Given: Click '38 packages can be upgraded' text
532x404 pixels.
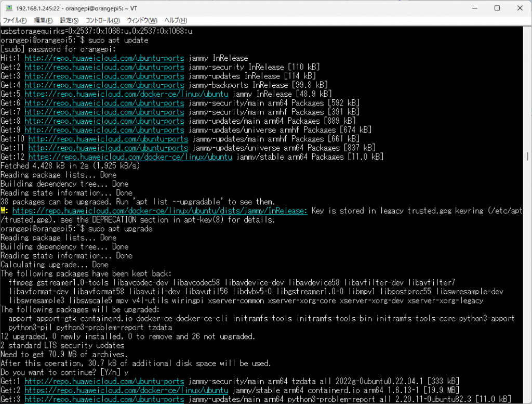Looking at the screenshot, I should (56, 202).
